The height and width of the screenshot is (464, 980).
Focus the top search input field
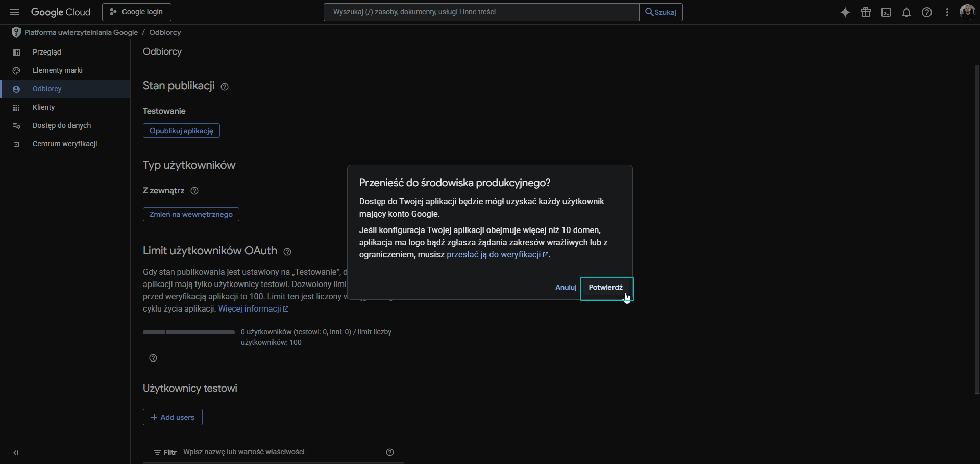(x=481, y=12)
